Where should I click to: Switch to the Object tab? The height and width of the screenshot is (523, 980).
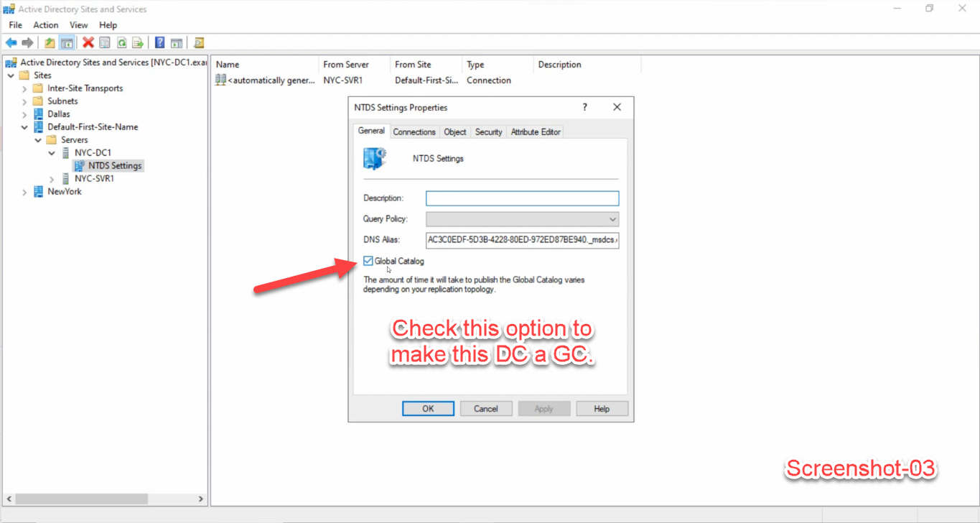455,132
